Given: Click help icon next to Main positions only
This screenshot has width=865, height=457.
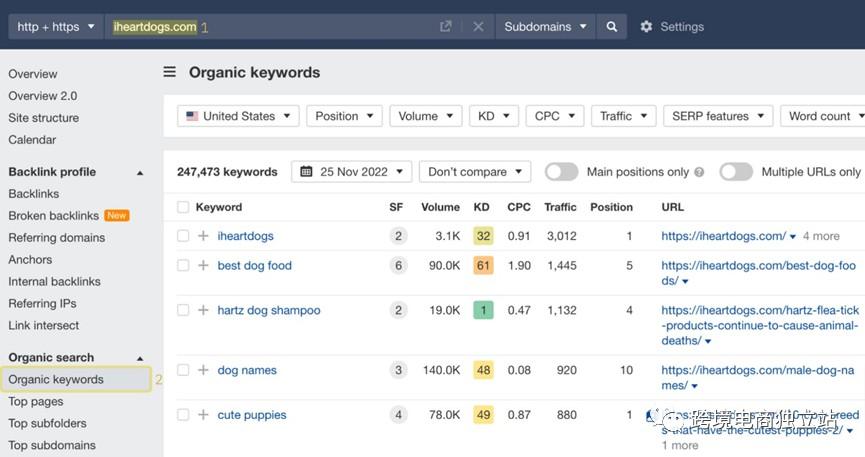Looking at the screenshot, I should coord(699,172).
